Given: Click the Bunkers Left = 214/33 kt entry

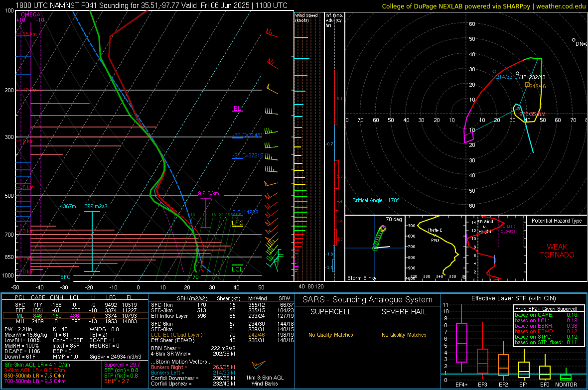Looking at the screenshot, I should click(193, 373).
